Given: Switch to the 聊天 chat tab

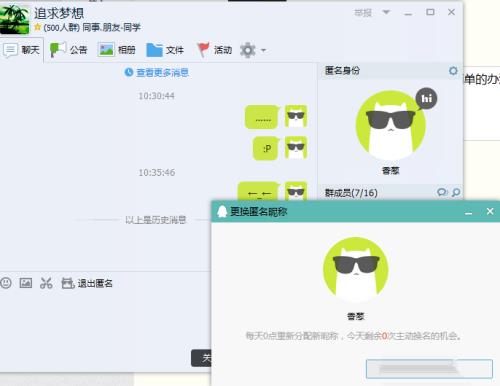Looking at the screenshot, I should click(22, 50).
